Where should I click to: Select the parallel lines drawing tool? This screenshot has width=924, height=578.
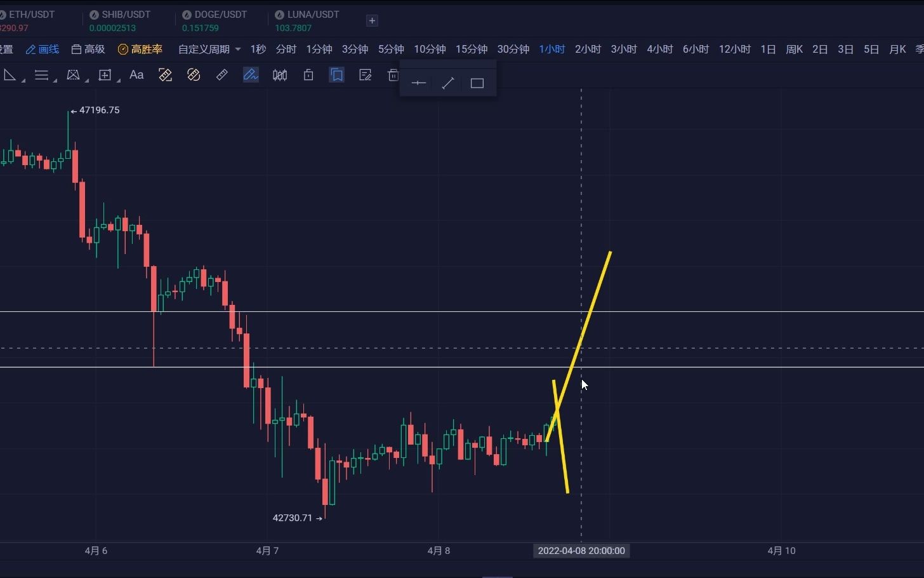[x=41, y=75]
